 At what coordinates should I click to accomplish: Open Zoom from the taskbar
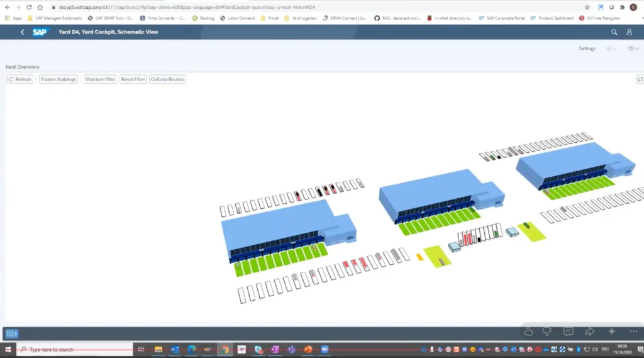coord(325,350)
